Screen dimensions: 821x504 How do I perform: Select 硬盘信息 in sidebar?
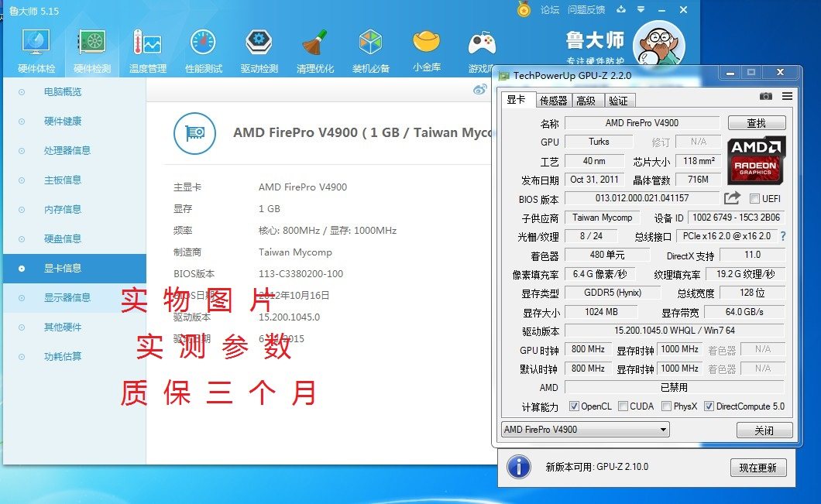tap(74, 238)
